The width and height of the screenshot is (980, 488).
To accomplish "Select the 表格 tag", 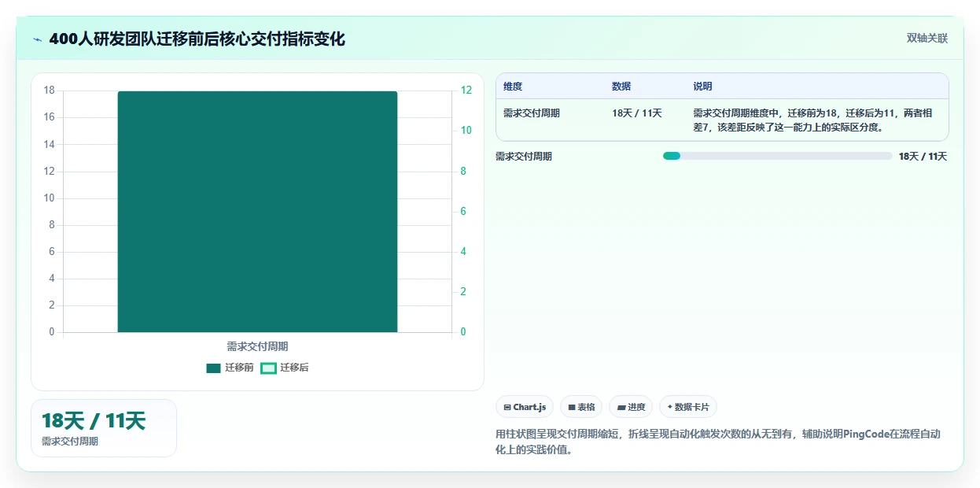I will (x=581, y=407).
